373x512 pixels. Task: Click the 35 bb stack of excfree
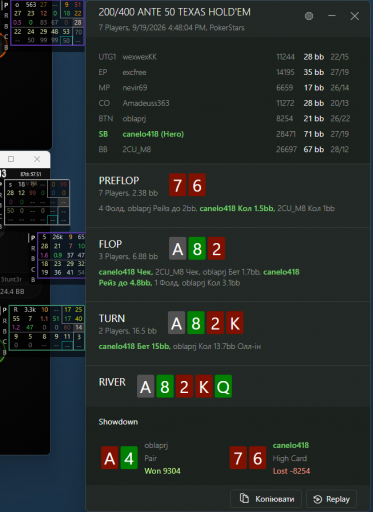(314, 72)
